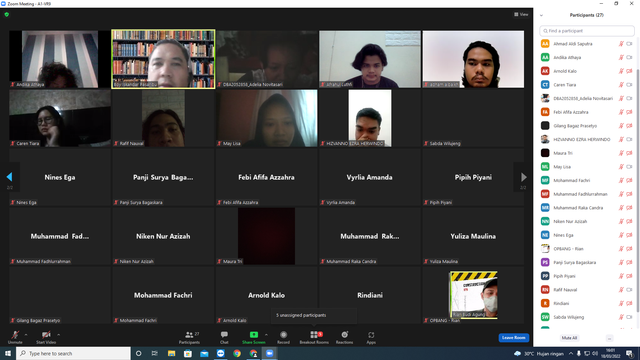The image size is (640, 360).
Task: Toggle Ahmad Aldi Saputra's microphone mute icon
Action: (x=621, y=44)
